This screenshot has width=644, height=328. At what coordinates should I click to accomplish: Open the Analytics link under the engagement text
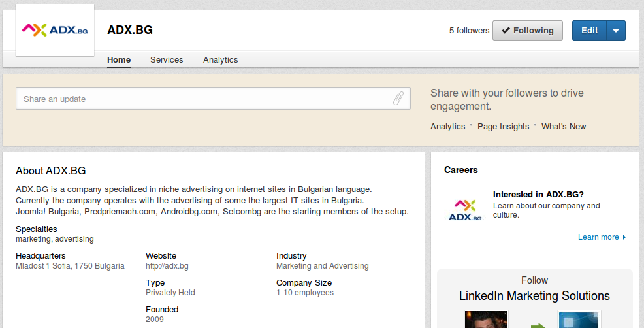[x=447, y=127]
